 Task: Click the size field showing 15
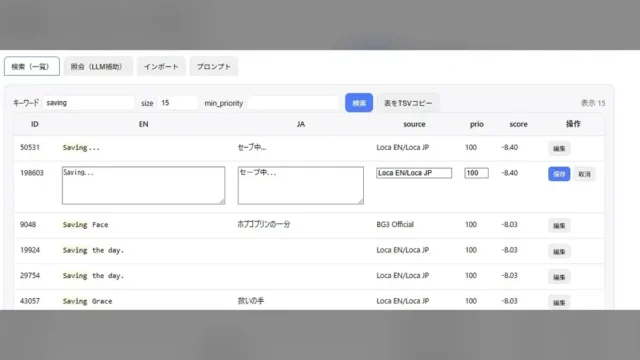pos(178,103)
